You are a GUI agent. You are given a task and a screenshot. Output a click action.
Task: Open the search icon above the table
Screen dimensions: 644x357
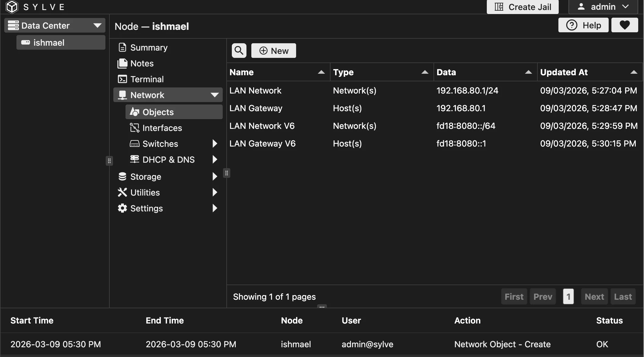(x=239, y=50)
